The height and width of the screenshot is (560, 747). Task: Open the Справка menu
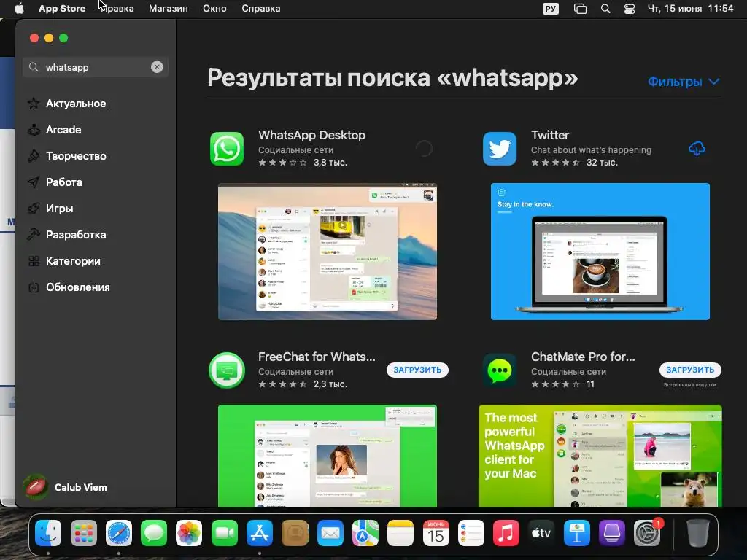tap(260, 9)
